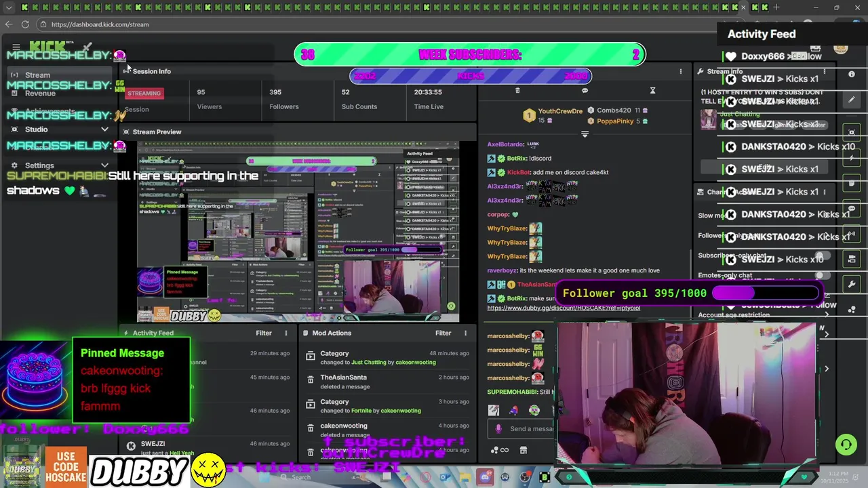This screenshot has width=868, height=488.
Task: Click the hourglass icon above the chat
Action: [x=652, y=91]
